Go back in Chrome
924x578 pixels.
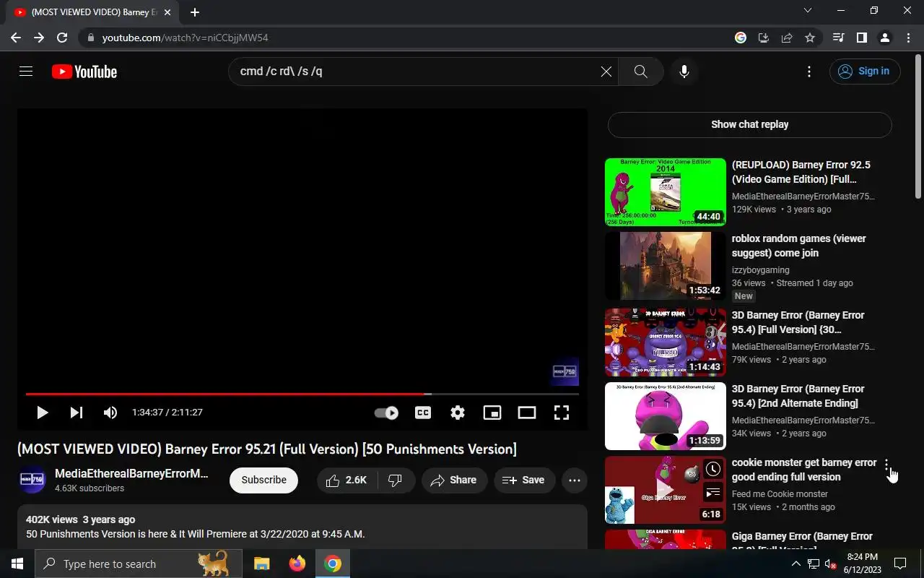[x=16, y=38]
